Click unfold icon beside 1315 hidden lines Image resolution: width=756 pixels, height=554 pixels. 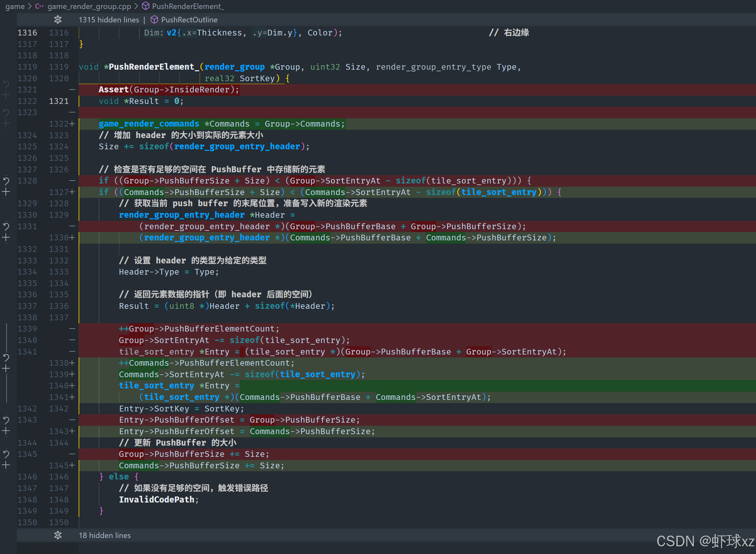(58, 20)
